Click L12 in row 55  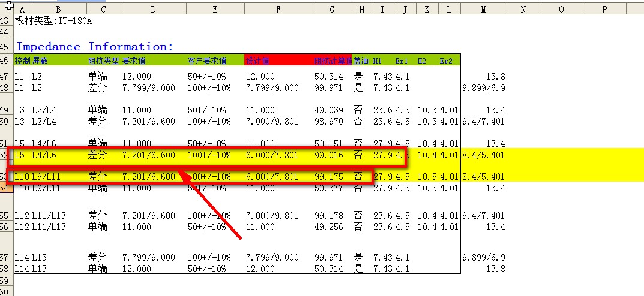point(22,216)
